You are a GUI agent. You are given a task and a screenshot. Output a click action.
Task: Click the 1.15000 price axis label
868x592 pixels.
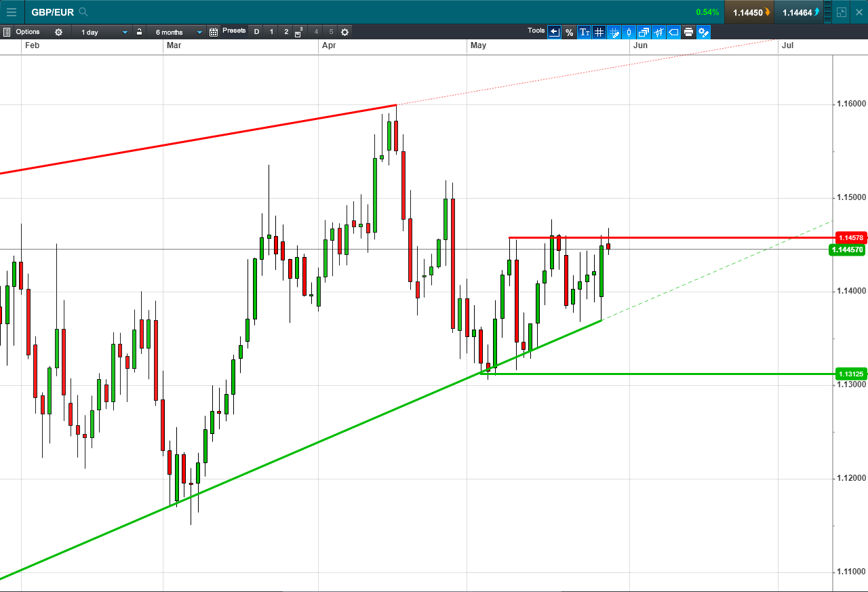click(852, 198)
